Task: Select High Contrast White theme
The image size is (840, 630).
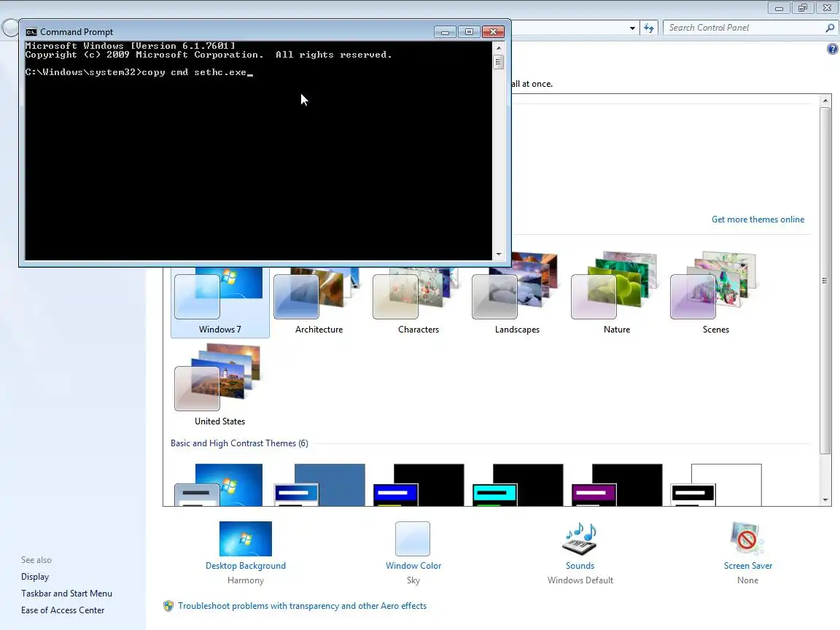Action: (716, 485)
